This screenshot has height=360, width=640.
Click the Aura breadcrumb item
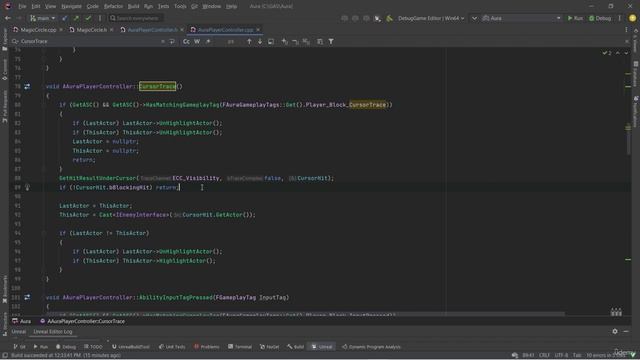(x=22, y=322)
